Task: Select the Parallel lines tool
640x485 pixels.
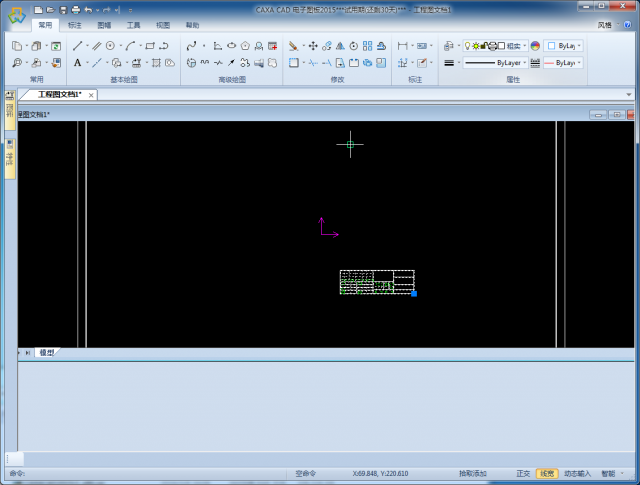Action: click(x=97, y=46)
